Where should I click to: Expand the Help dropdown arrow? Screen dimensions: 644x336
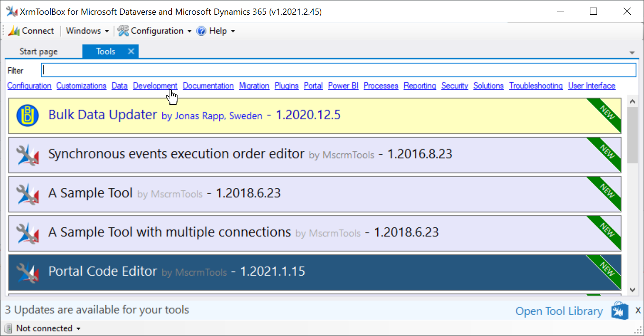233,31
